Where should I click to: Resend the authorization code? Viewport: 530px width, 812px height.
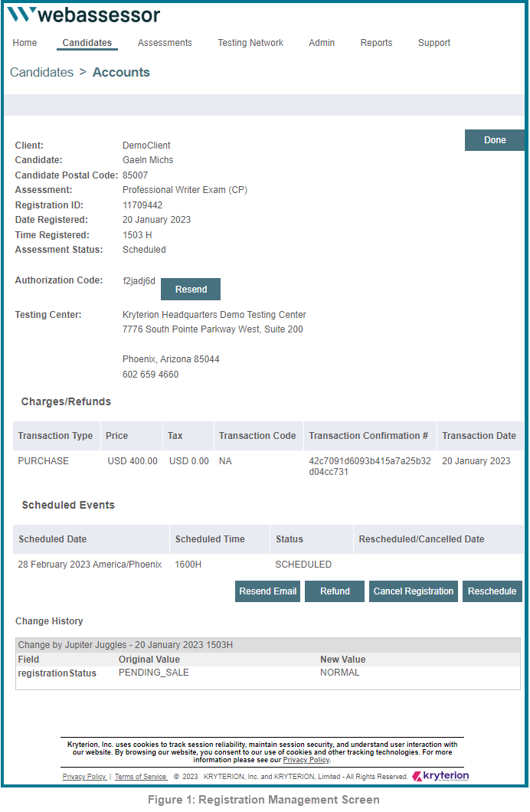click(191, 290)
